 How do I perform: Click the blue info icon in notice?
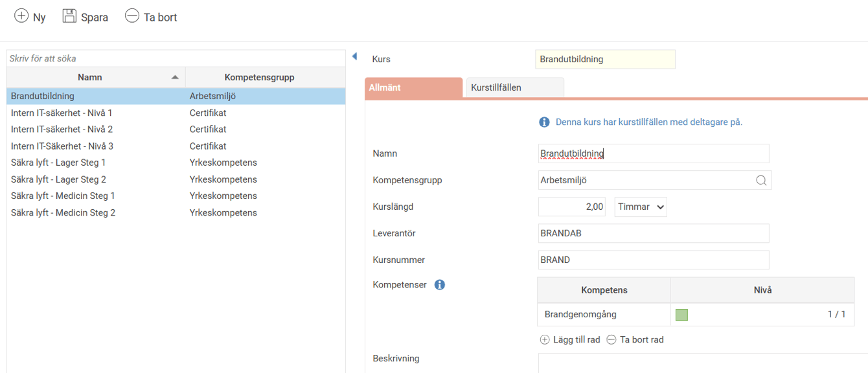coord(544,122)
